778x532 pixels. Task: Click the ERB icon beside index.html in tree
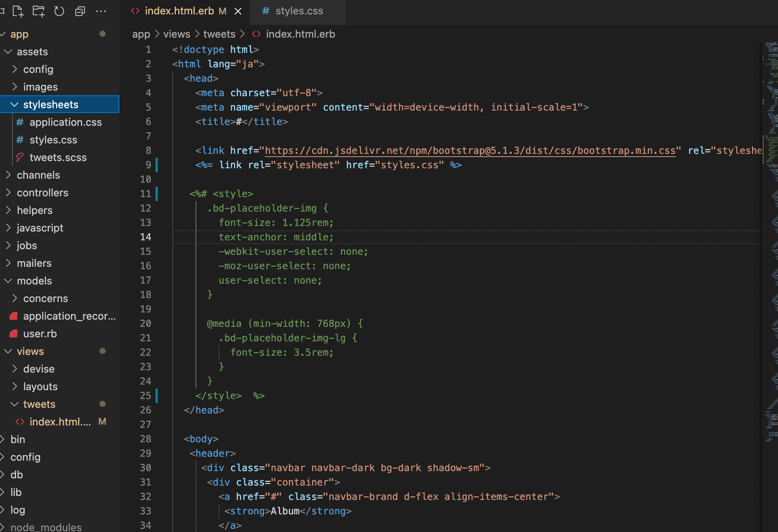point(20,422)
